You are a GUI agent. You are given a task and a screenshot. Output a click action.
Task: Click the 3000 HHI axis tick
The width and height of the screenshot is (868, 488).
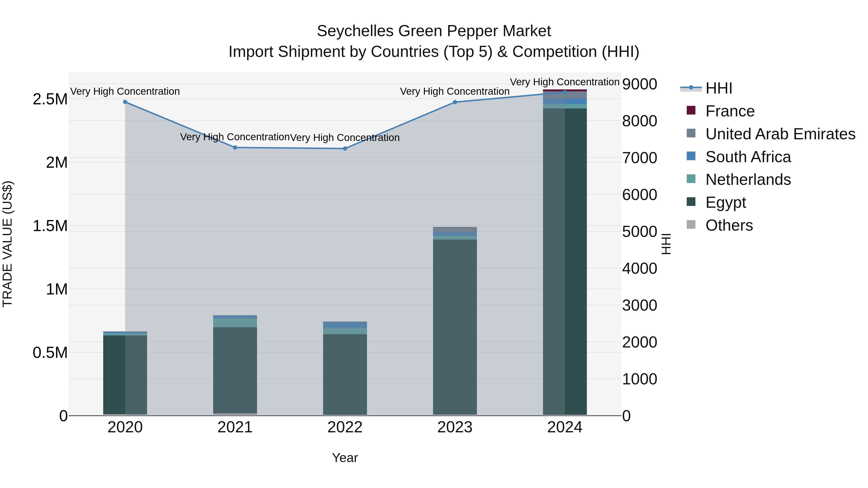[639, 306]
